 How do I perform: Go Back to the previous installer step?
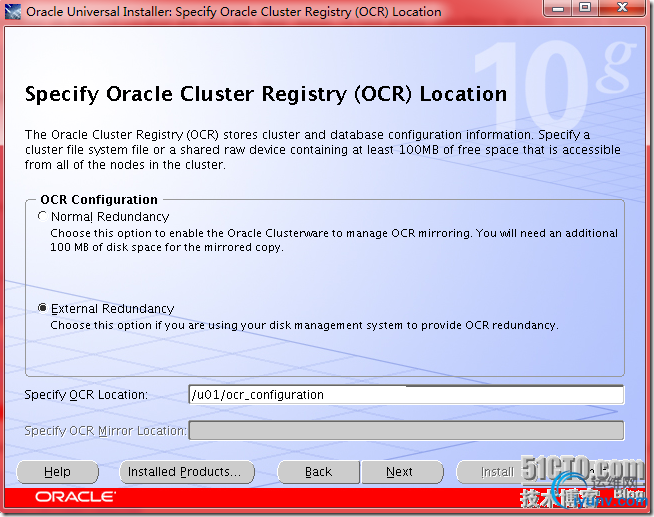pyautogui.click(x=319, y=472)
